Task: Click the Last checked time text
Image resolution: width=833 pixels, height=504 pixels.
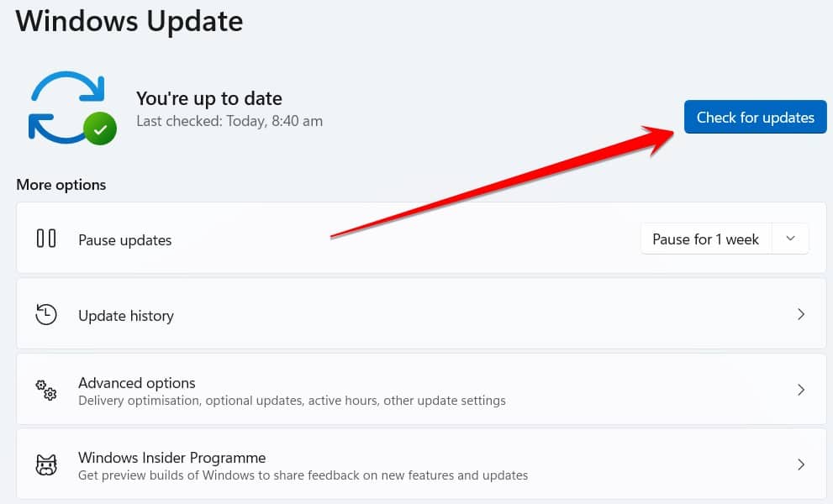Action: tap(229, 121)
